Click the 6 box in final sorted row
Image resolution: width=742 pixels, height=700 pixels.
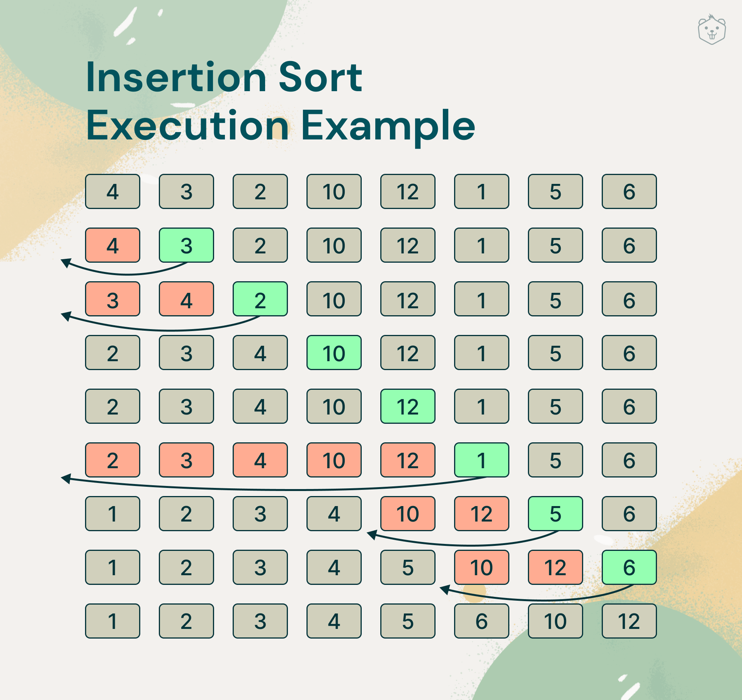click(482, 621)
